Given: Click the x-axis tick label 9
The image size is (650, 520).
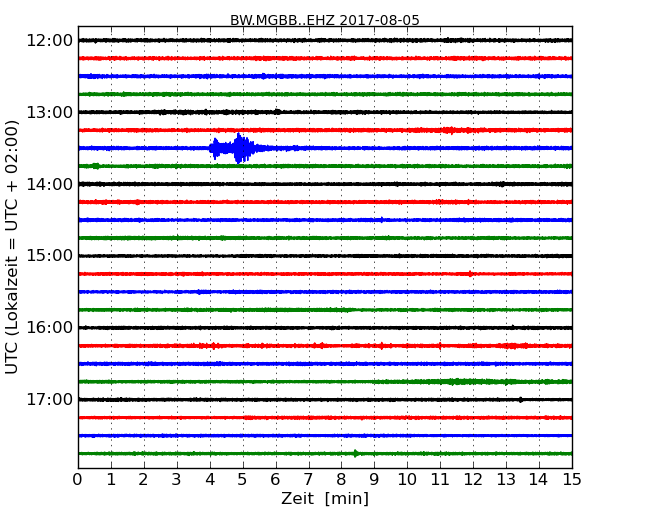Looking at the screenshot, I should (374, 480).
